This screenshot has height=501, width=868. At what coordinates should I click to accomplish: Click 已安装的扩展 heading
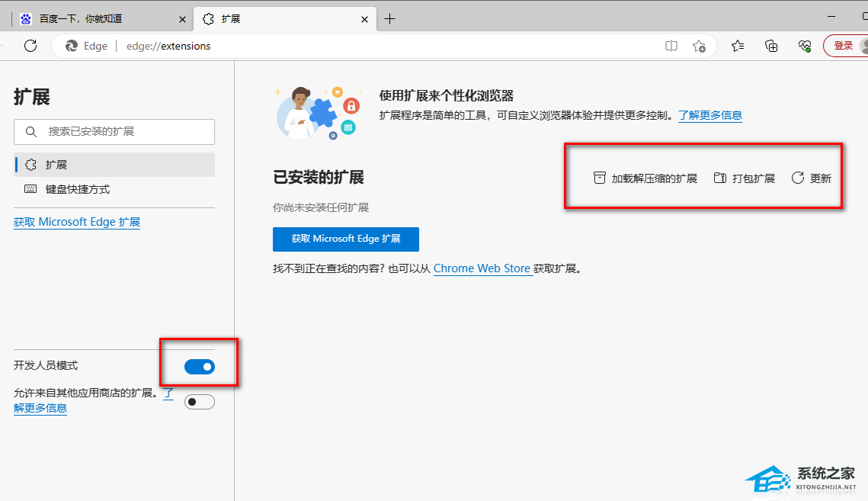[x=319, y=178]
